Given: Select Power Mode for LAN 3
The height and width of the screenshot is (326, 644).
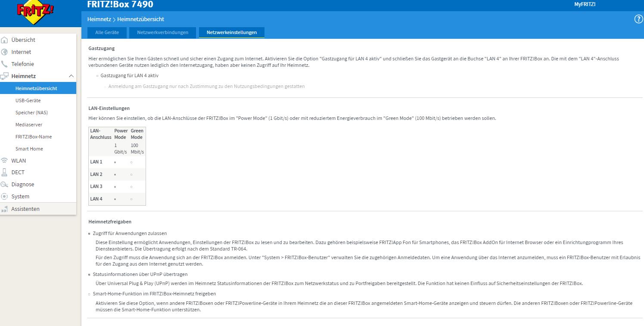Looking at the screenshot, I should point(115,187).
